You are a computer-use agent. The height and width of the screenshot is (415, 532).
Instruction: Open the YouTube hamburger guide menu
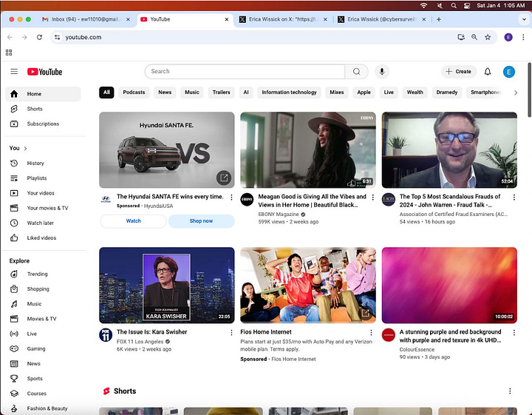coord(14,72)
